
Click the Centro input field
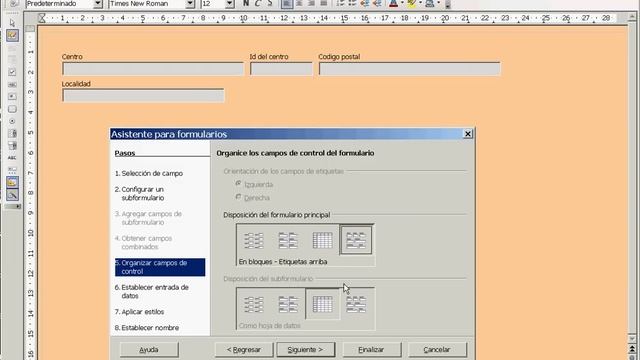[x=153, y=69]
